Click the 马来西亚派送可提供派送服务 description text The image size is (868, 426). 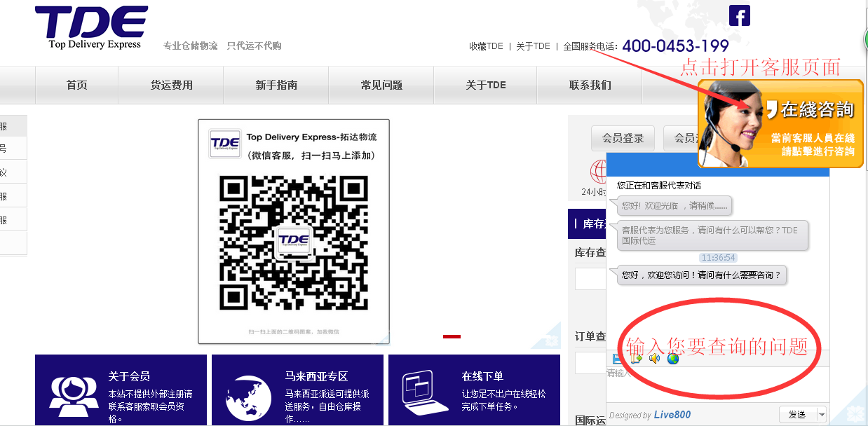327,406
